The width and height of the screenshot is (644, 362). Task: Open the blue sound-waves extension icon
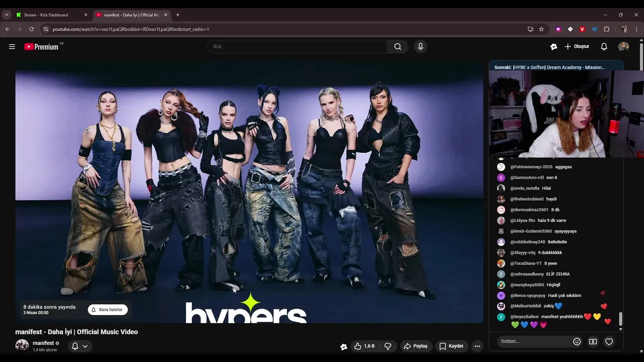click(x=594, y=29)
